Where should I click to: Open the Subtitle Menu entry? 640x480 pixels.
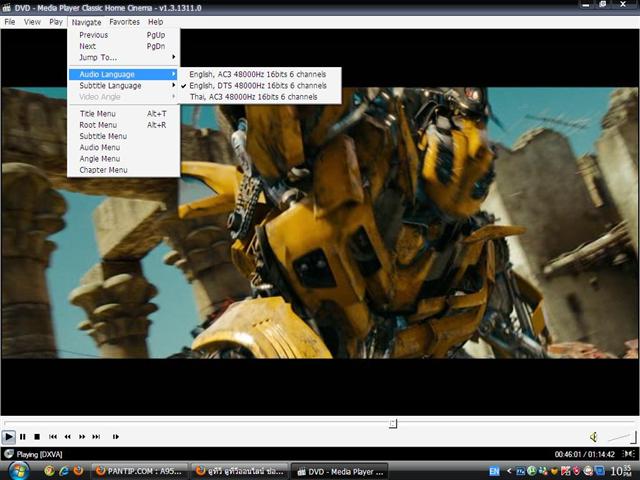124,136
